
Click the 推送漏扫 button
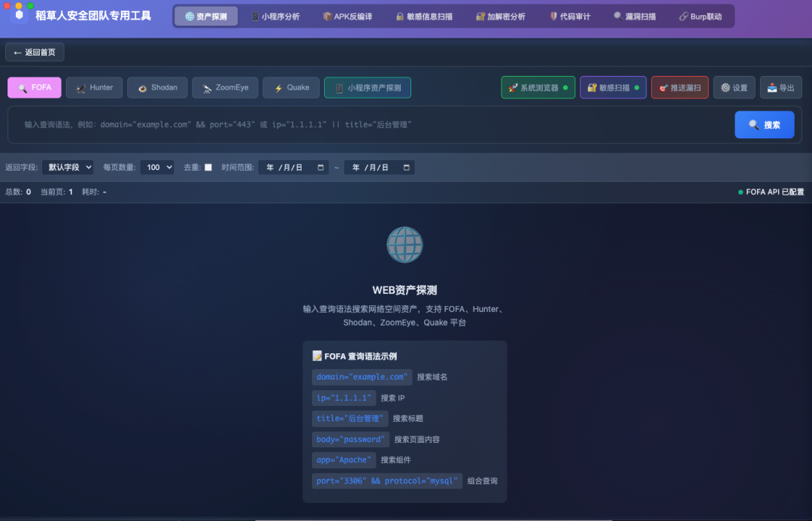[680, 87]
